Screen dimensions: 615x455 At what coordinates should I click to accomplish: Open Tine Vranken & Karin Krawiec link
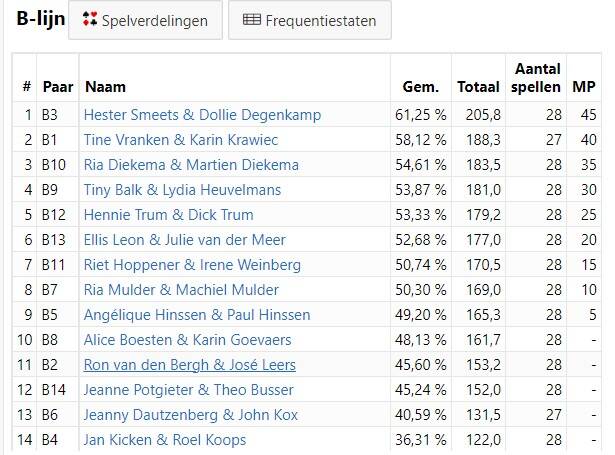click(x=181, y=140)
